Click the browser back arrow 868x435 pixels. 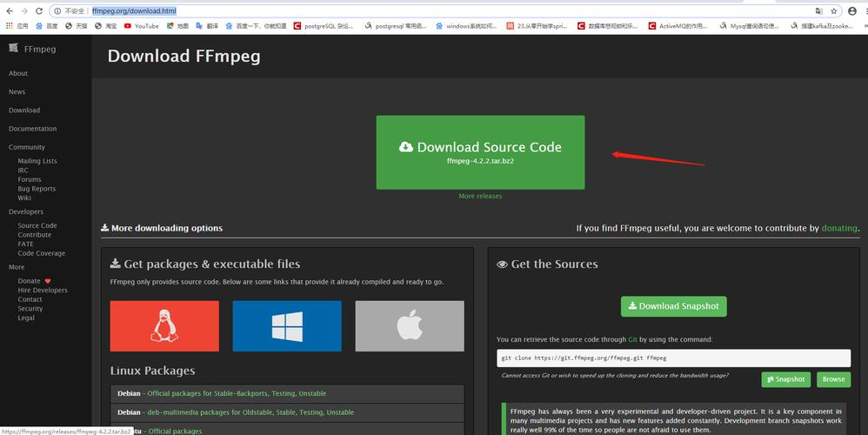(10, 11)
